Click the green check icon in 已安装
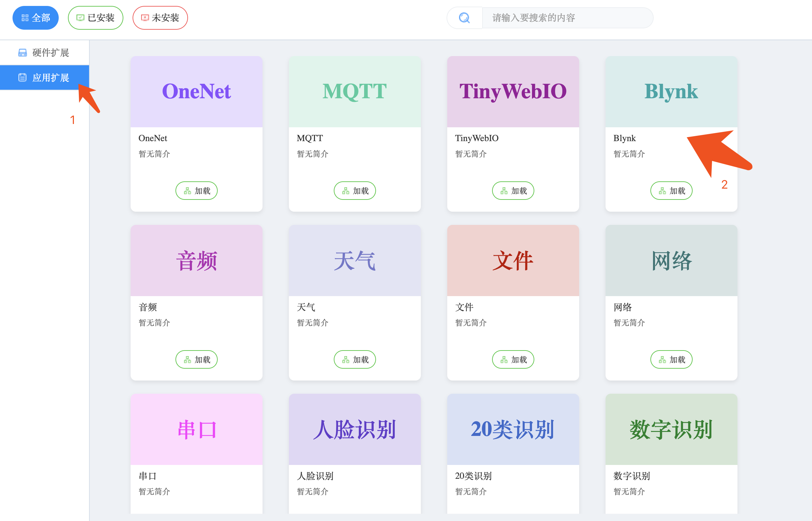This screenshot has height=521, width=812. pyautogui.click(x=80, y=18)
